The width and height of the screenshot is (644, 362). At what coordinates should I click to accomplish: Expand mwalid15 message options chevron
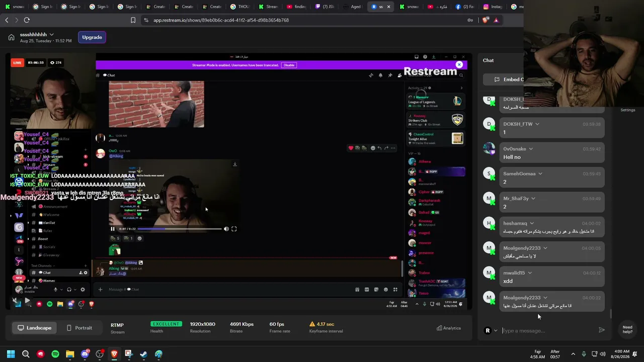coord(529,273)
